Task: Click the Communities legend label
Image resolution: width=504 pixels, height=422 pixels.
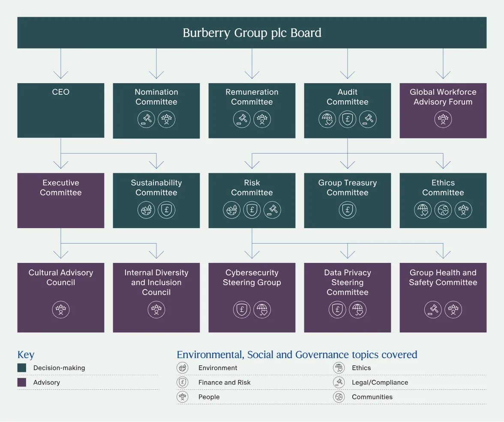Action: pos(372,397)
